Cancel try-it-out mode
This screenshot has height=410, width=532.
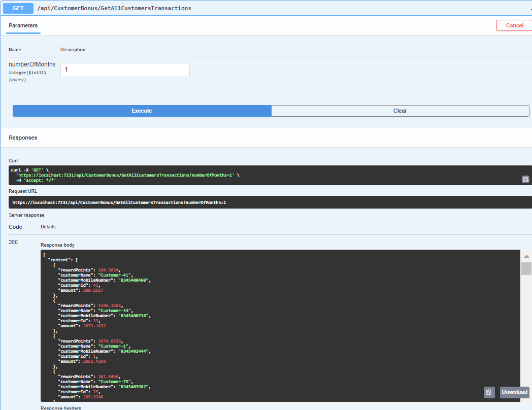pyautogui.click(x=514, y=25)
